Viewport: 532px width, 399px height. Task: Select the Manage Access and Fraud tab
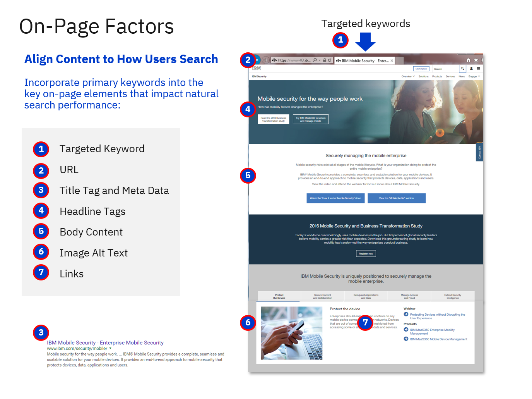409,296
